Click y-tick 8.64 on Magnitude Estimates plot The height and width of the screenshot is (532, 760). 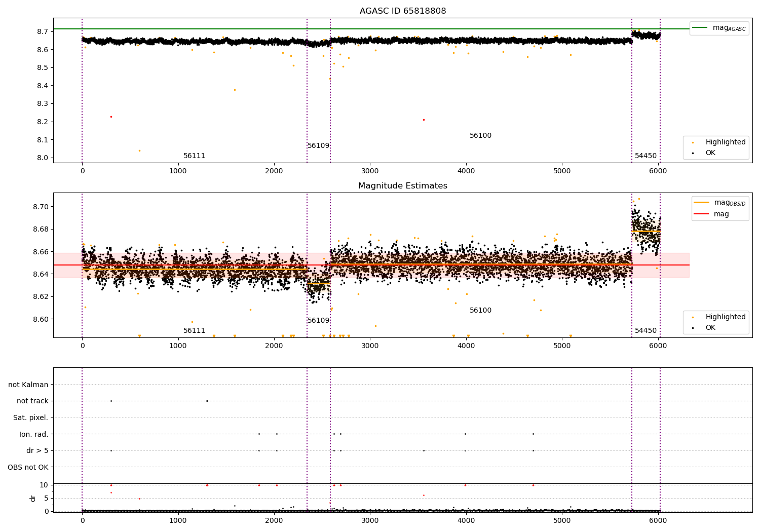coord(41,274)
